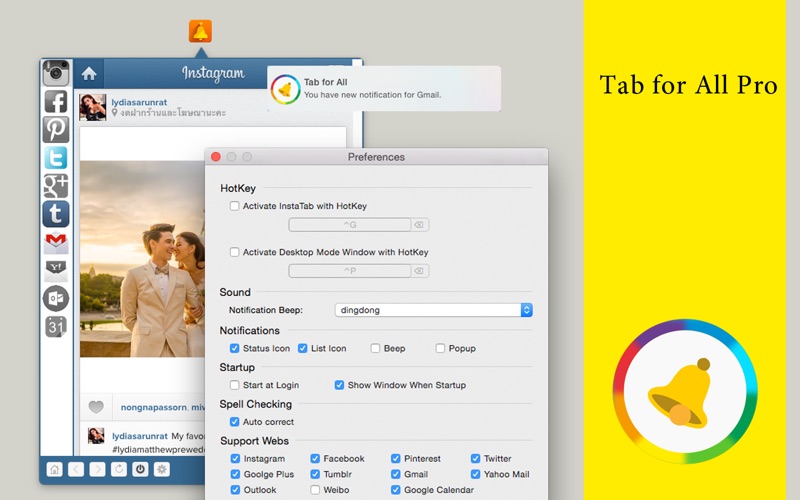Switch to the Facebook sidebar icon
Image resolution: width=800 pixels, height=500 pixels.
tap(56, 102)
